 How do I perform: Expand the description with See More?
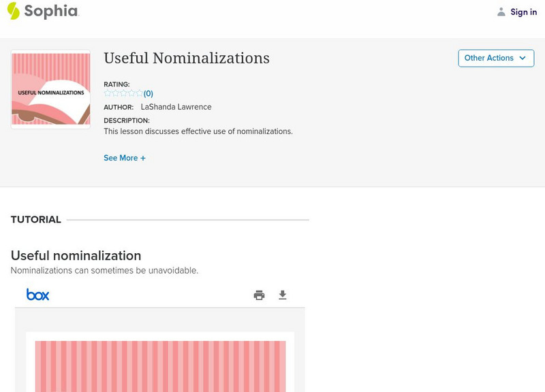125,157
